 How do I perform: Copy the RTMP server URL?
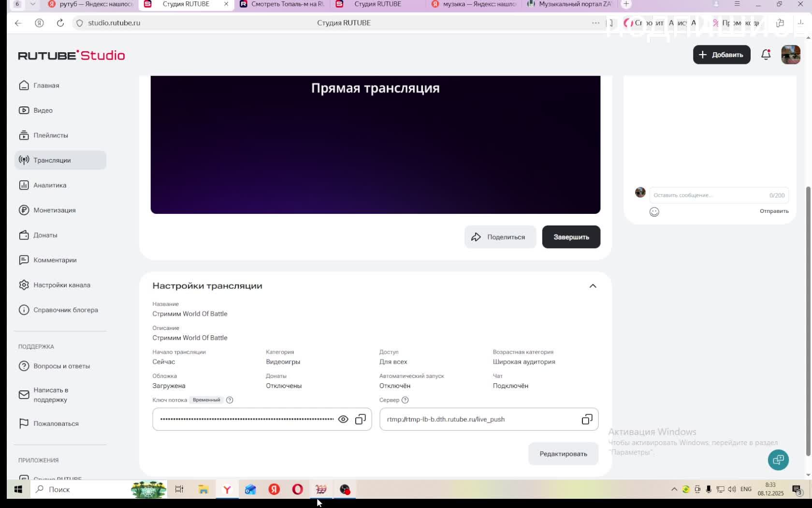point(587,419)
